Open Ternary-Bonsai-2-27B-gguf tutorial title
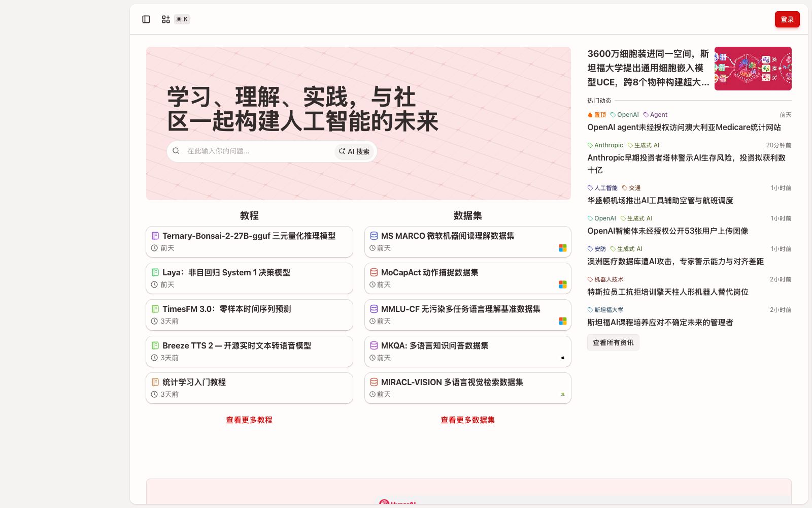 249,236
